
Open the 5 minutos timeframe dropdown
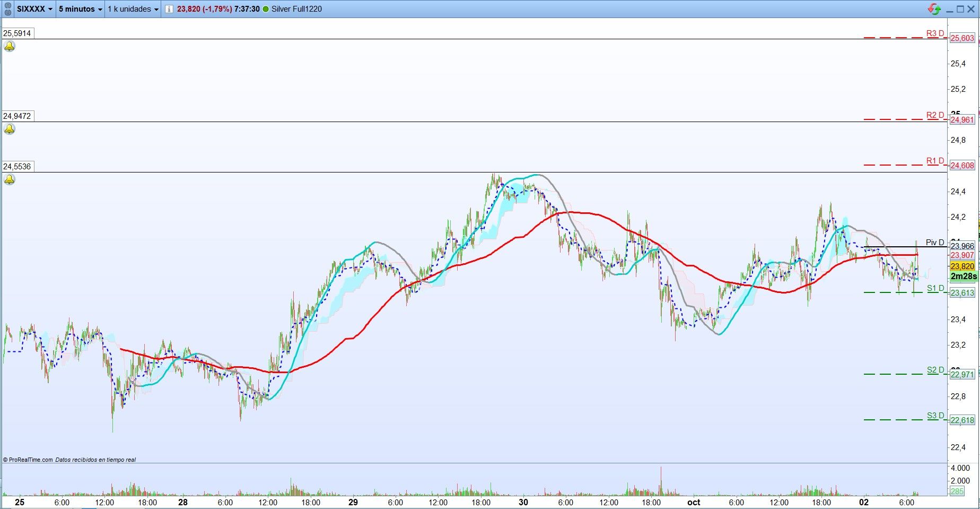click(x=81, y=9)
